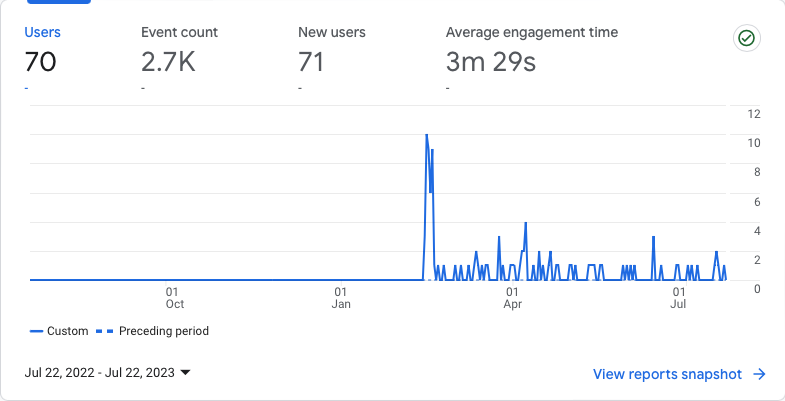Click the 3m 29s engagement time value
785x401 pixels.
pyautogui.click(x=490, y=62)
